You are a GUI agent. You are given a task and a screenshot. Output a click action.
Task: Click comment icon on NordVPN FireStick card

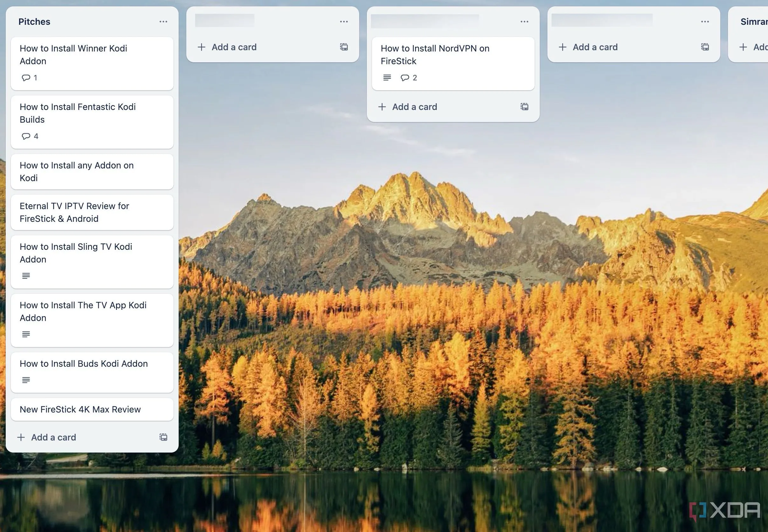point(405,78)
